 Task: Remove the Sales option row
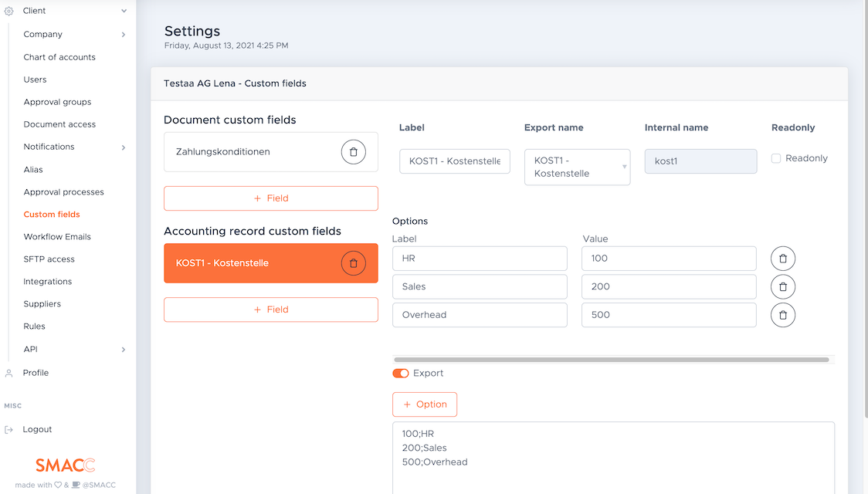coord(783,286)
